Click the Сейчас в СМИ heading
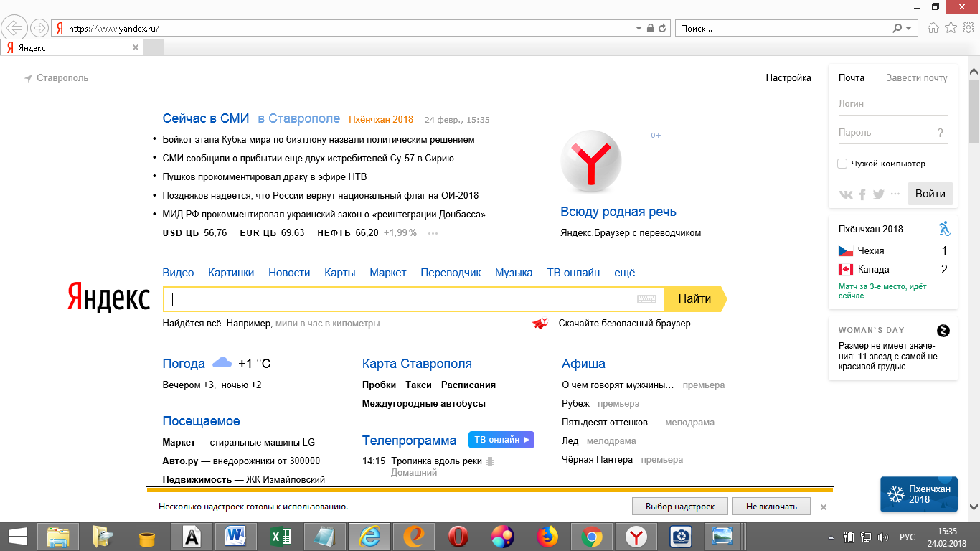 pos(206,118)
